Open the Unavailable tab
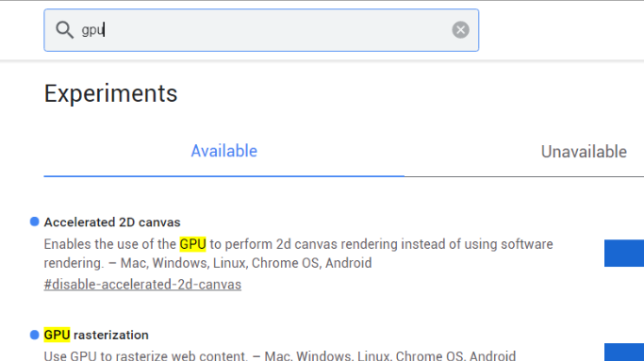 coord(584,152)
